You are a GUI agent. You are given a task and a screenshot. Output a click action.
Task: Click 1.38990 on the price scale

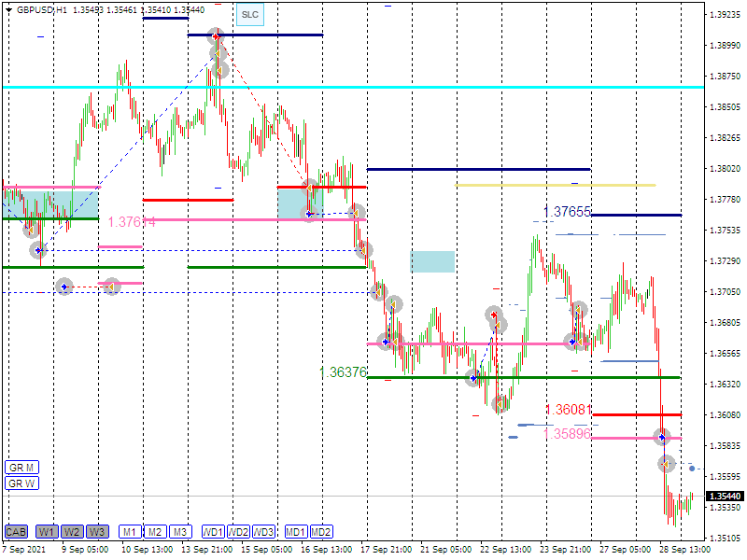726,45
